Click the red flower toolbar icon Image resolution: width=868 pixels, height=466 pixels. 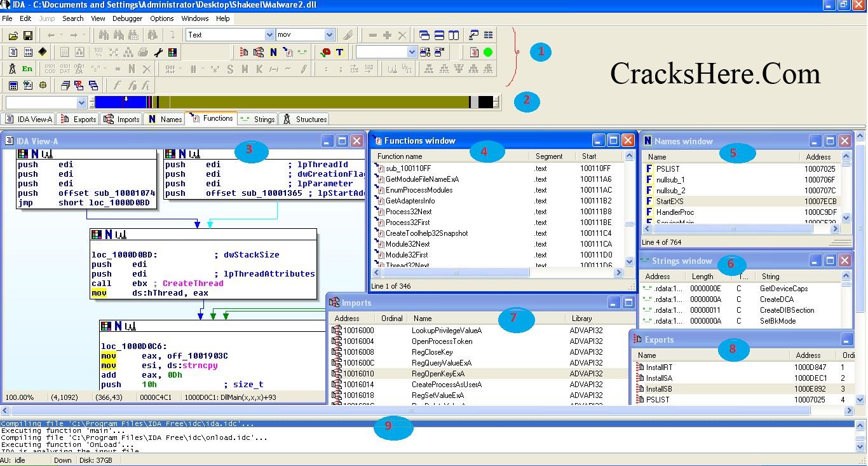pos(325,52)
